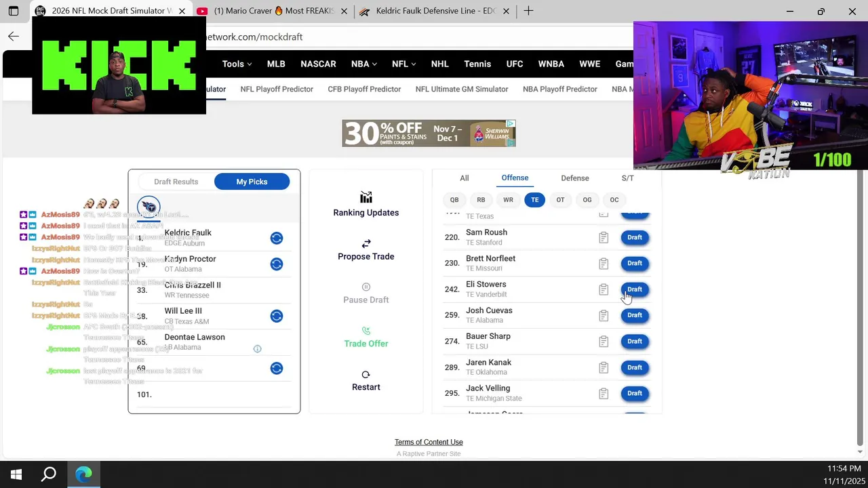Click swap icon next to Will Lee III
This screenshot has width=868, height=488.
tap(277, 316)
